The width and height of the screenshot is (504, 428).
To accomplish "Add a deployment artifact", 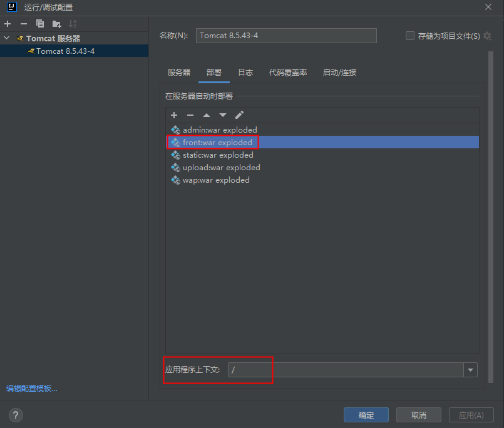I will [174, 115].
